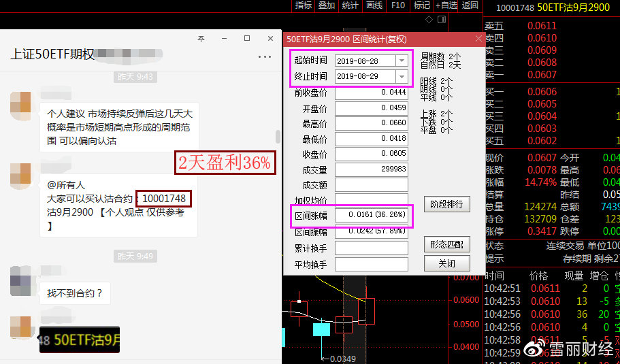
Task: Click the empty 成交额 field
Action: pos(372,184)
